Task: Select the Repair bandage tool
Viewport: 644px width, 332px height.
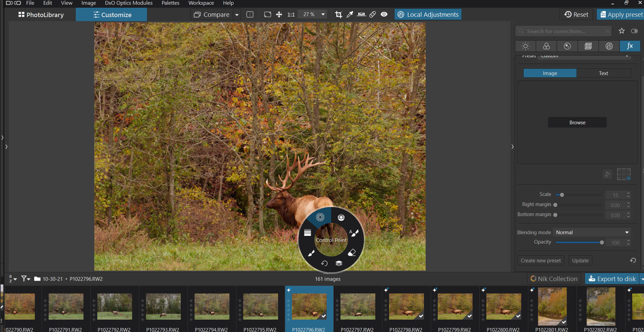Action: click(373, 14)
